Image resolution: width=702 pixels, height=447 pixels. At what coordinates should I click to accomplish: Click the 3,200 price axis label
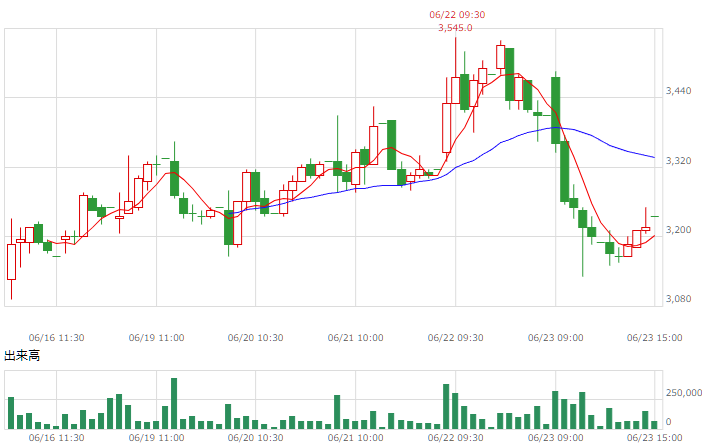point(678,230)
